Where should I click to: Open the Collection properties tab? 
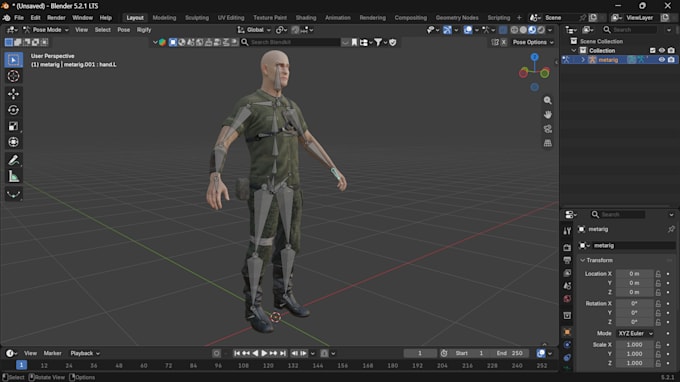click(x=567, y=316)
